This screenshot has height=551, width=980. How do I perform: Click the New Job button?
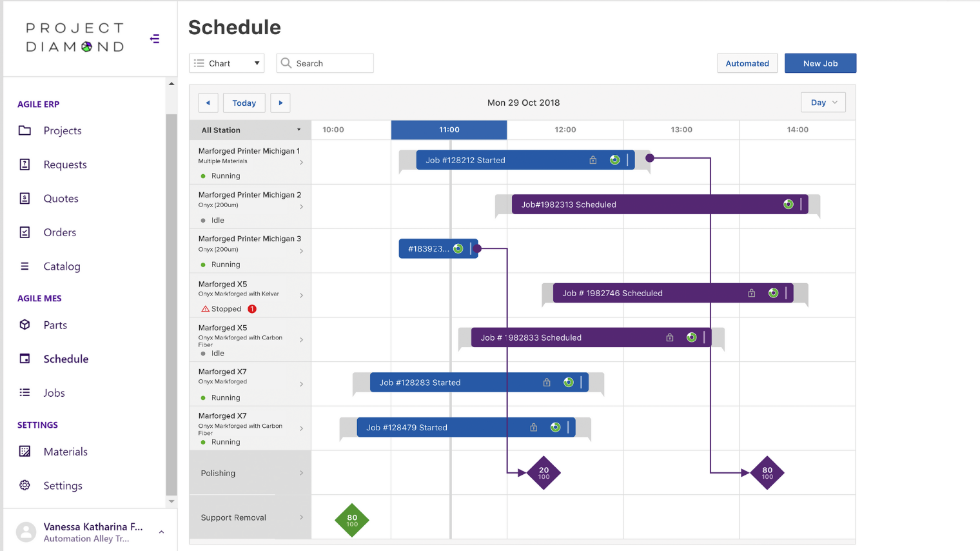coord(820,63)
